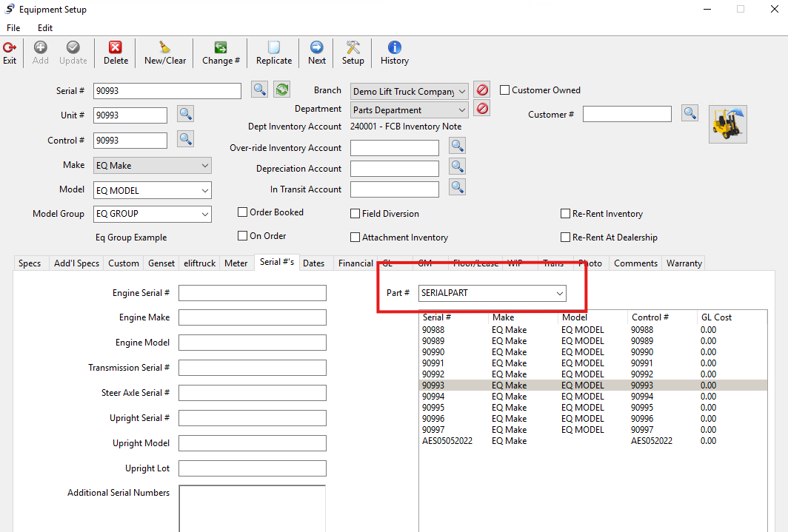Look up Over-ride Inventory Account

(457, 146)
